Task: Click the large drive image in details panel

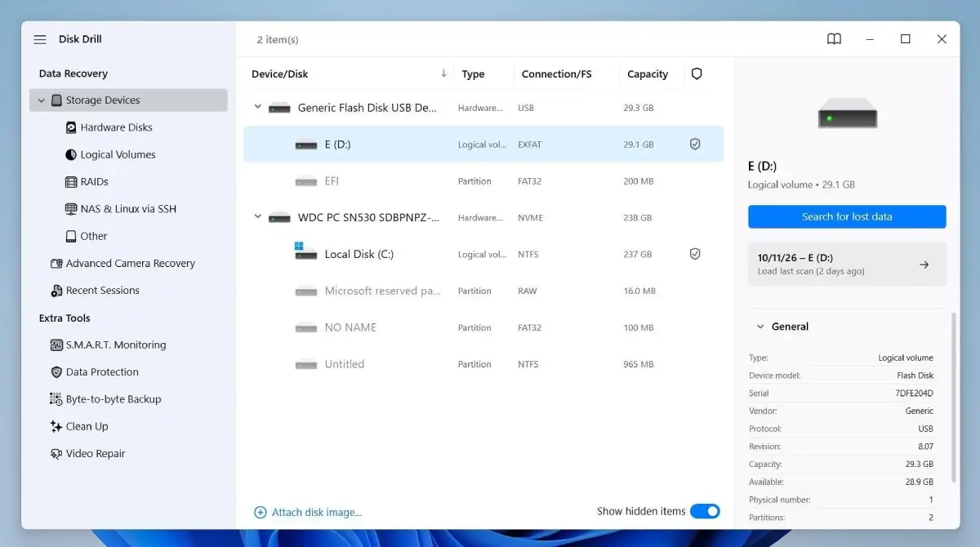Action: (847, 113)
